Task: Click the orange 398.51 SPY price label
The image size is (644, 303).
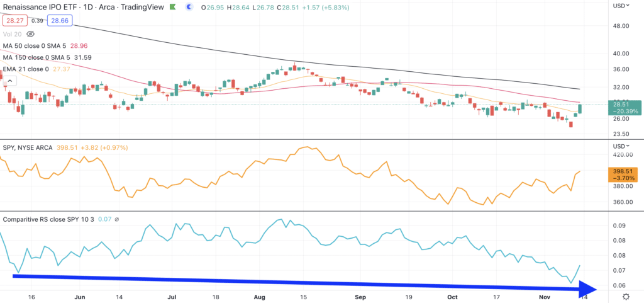Action: coord(625,174)
